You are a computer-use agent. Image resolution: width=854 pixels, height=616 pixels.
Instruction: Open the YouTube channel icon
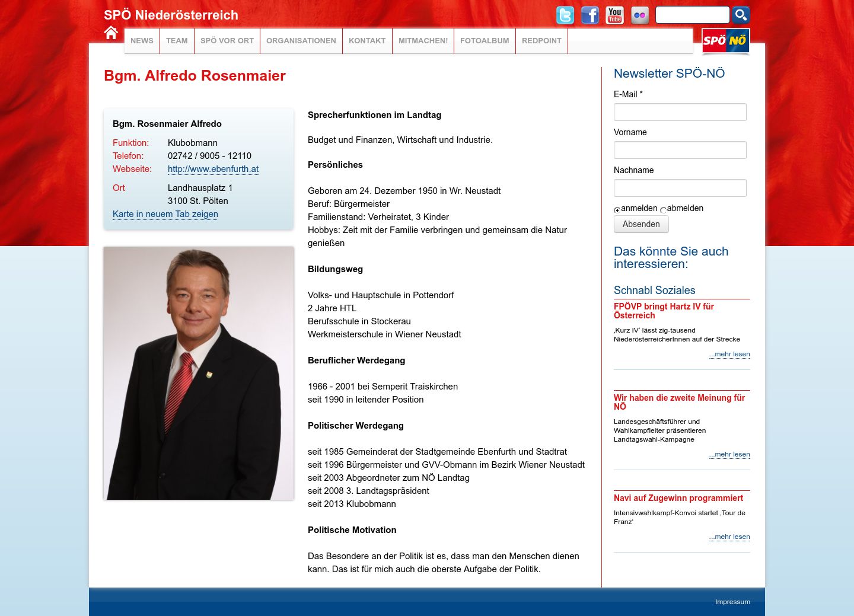(x=615, y=15)
